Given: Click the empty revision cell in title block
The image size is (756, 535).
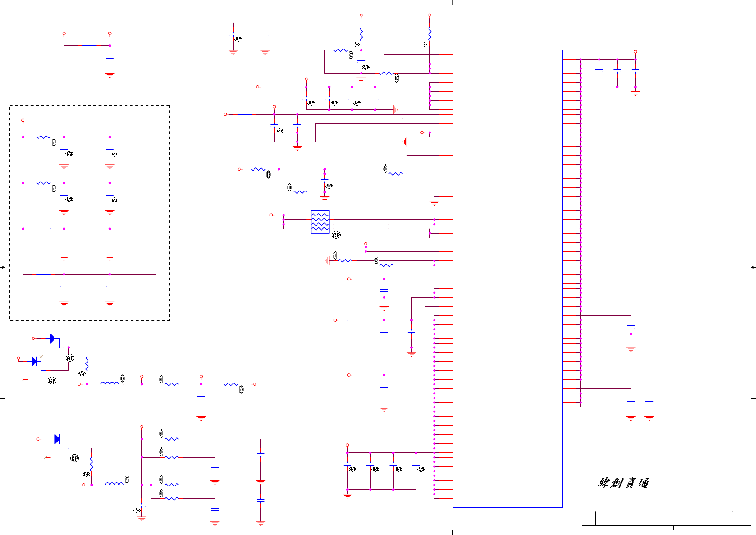Looking at the screenshot, I should click(x=742, y=519).
